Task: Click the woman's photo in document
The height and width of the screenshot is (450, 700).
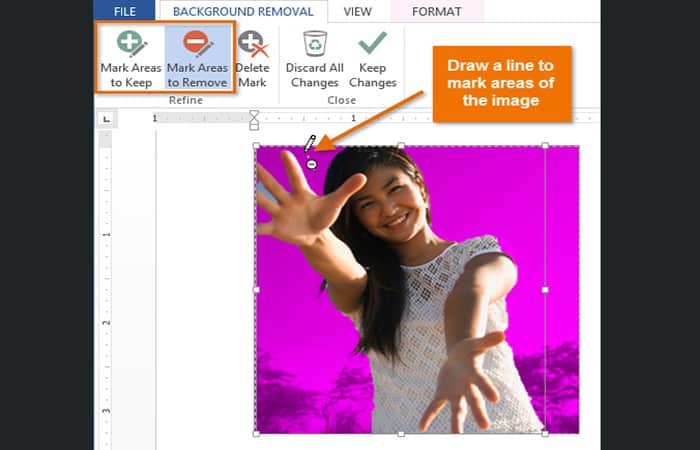Action: [x=417, y=290]
